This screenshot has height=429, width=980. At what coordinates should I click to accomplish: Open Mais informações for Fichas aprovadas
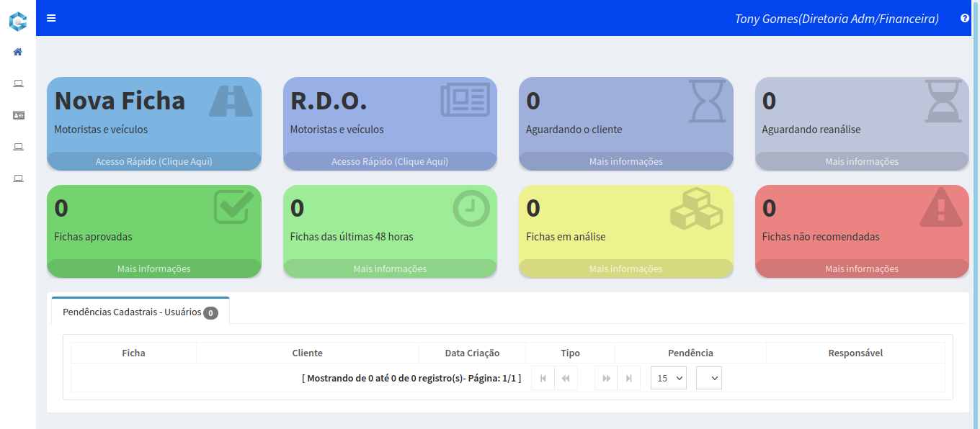(x=154, y=268)
